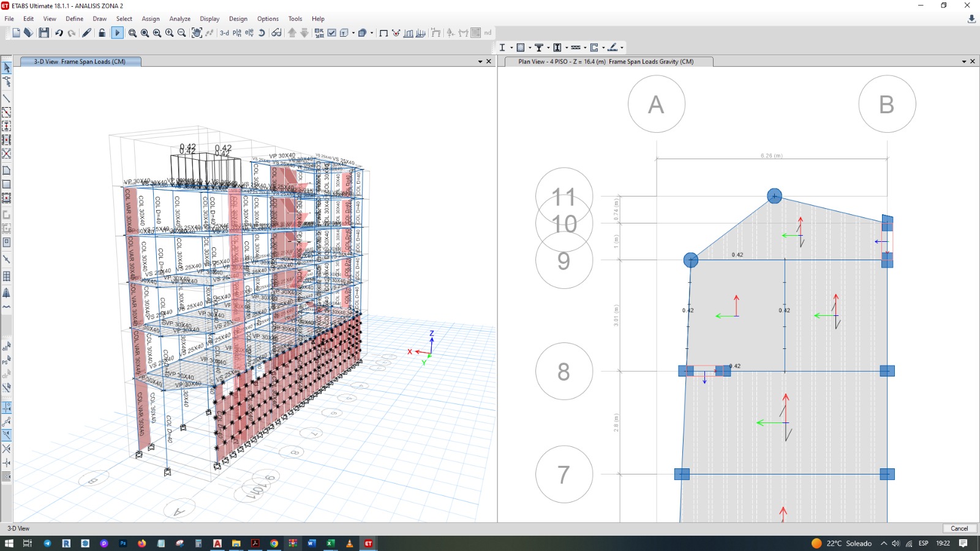Click the Save model icon
Screen dimensions: 980x551
click(x=44, y=33)
